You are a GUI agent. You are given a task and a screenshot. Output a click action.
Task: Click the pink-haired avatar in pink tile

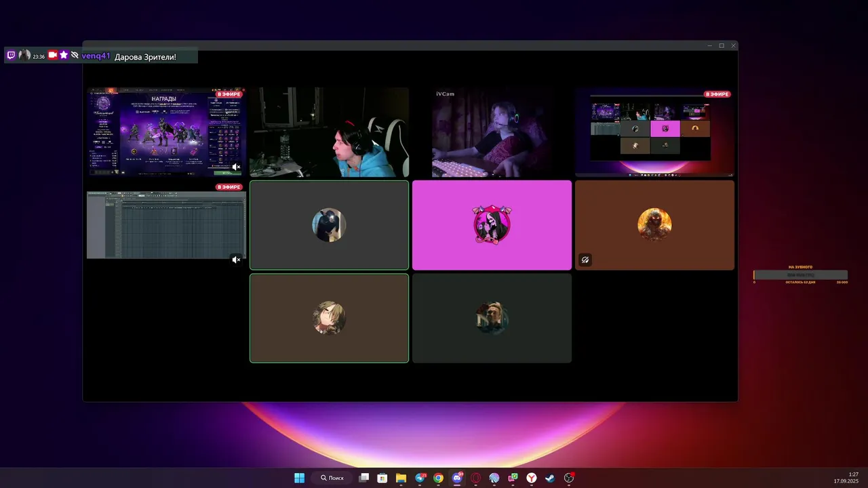[x=492, y=225]
